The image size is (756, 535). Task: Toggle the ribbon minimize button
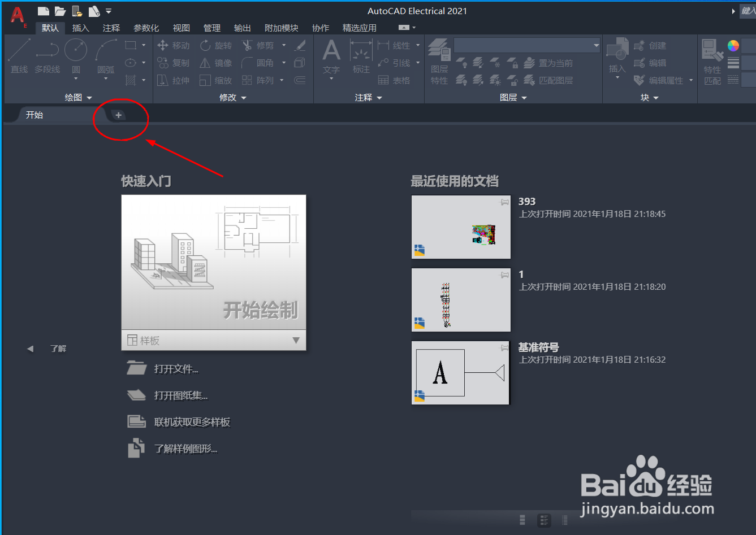click(x=404, y=28)
